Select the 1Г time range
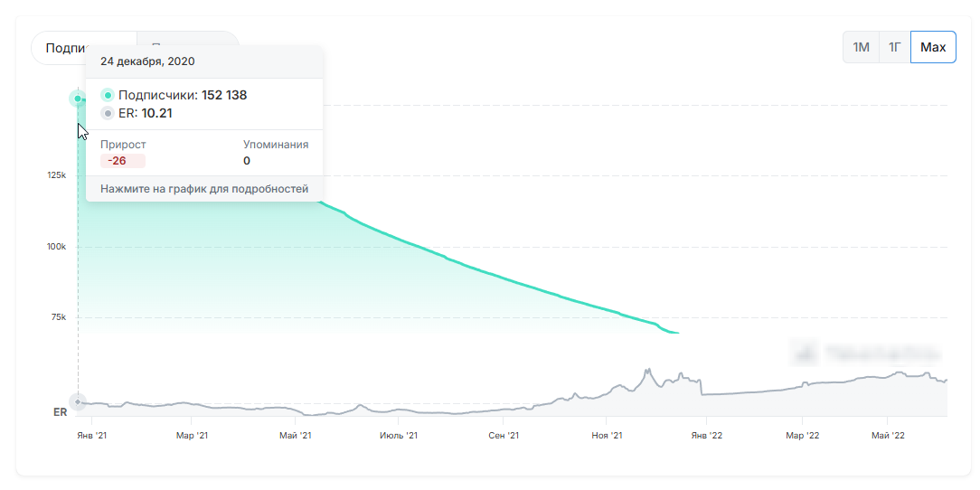Viewport: 980px width, 490px height. coord(894,47)
